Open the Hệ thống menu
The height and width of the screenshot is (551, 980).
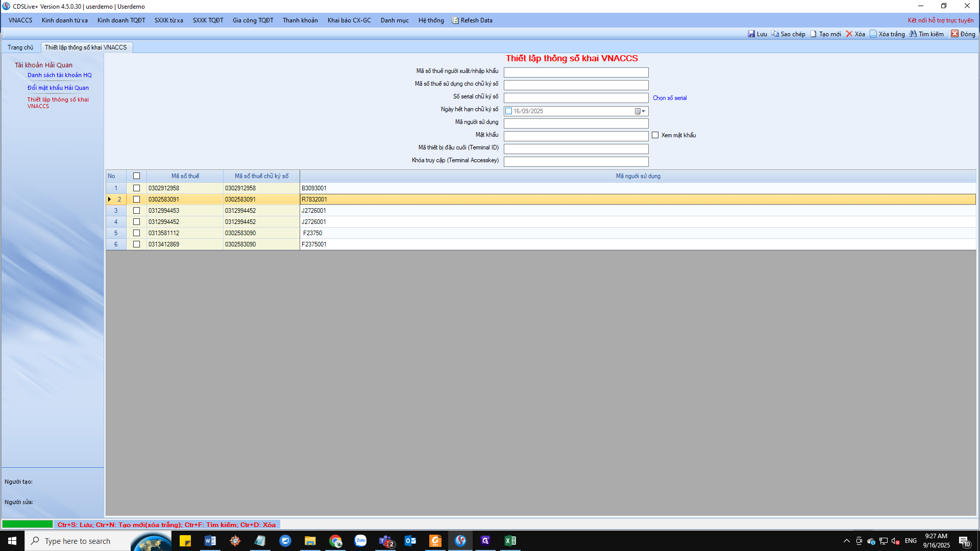[431, 20]
